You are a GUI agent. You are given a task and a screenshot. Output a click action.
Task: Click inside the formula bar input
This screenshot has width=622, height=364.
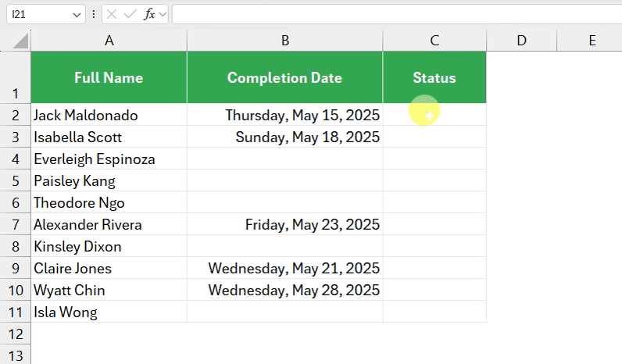tap(397, 15)
